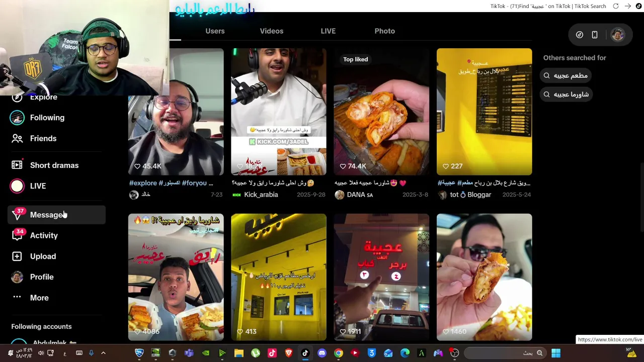This screenshot has width=644, height=362.
Task: Switch the ع input language indicator
Action: pyautogui.click(x=65, y=353)
